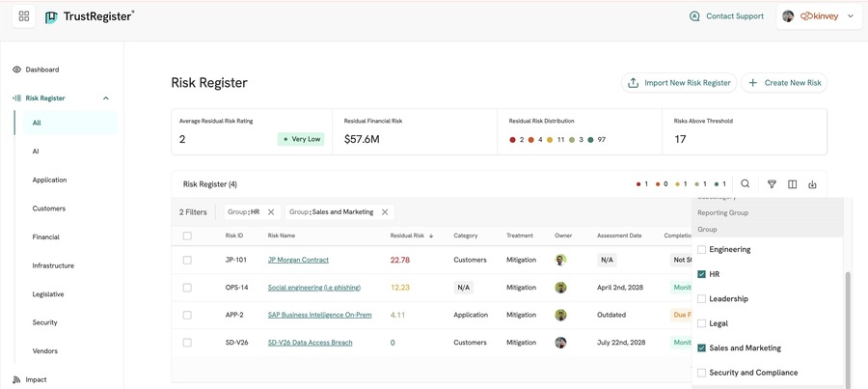
Task: Click the Risk ID column header
Action: pos(234,236)
